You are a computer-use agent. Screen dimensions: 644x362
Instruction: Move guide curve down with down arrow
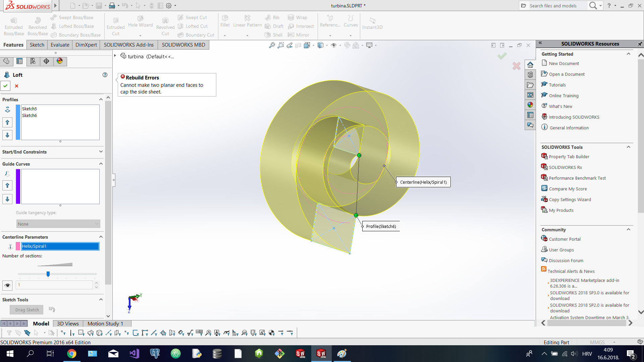pos(7,199)
